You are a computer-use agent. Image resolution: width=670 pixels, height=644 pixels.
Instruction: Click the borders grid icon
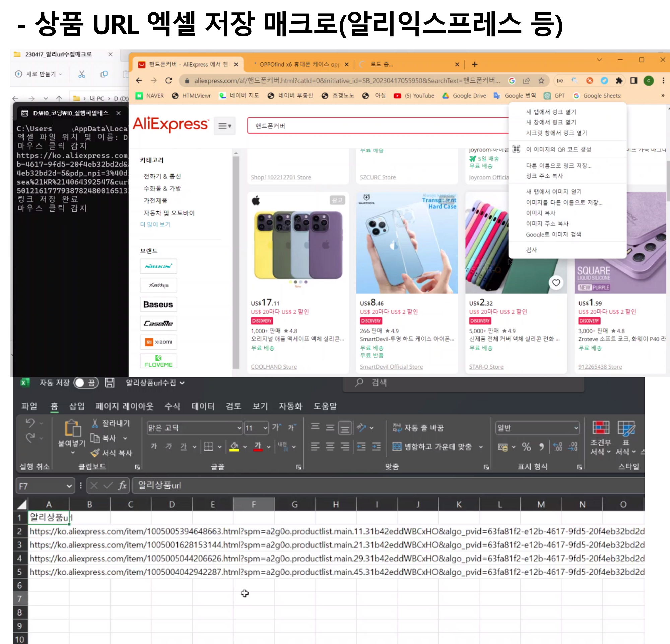(x=208, y=446)
